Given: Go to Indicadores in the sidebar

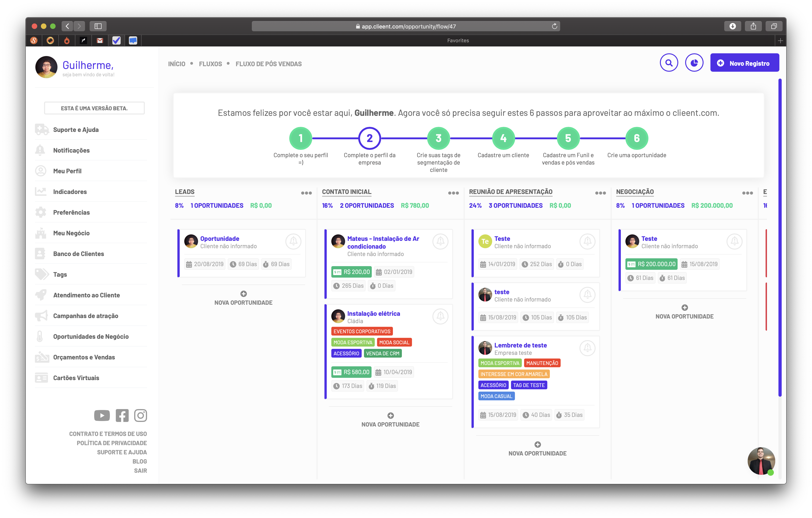Looking at the screenshot, I should click(x=70, y=192).
